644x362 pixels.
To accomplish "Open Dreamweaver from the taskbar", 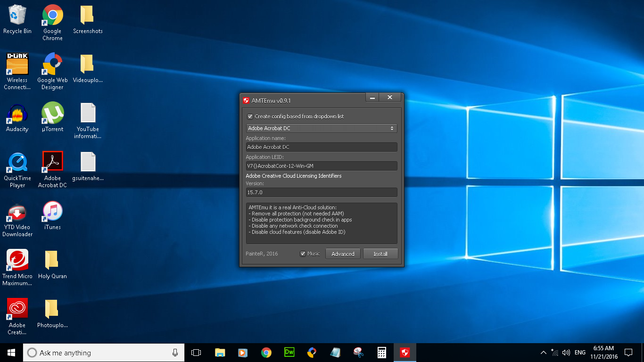I will click(289, 353).
